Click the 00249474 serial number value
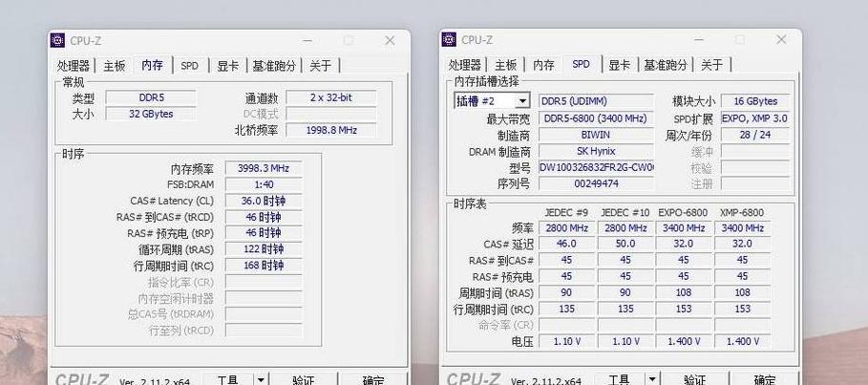This screenshot has width=868, height=385. point(596,183)
